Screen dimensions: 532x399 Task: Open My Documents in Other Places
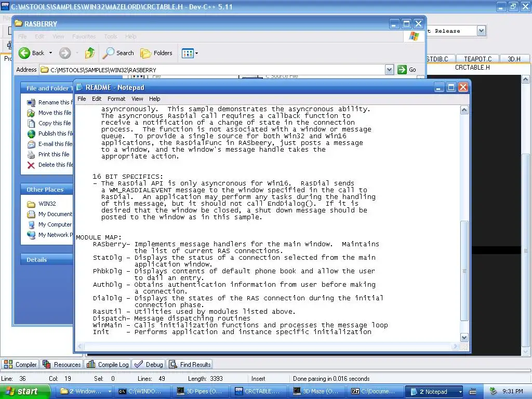pyautogui.click(x=55, y=214)
